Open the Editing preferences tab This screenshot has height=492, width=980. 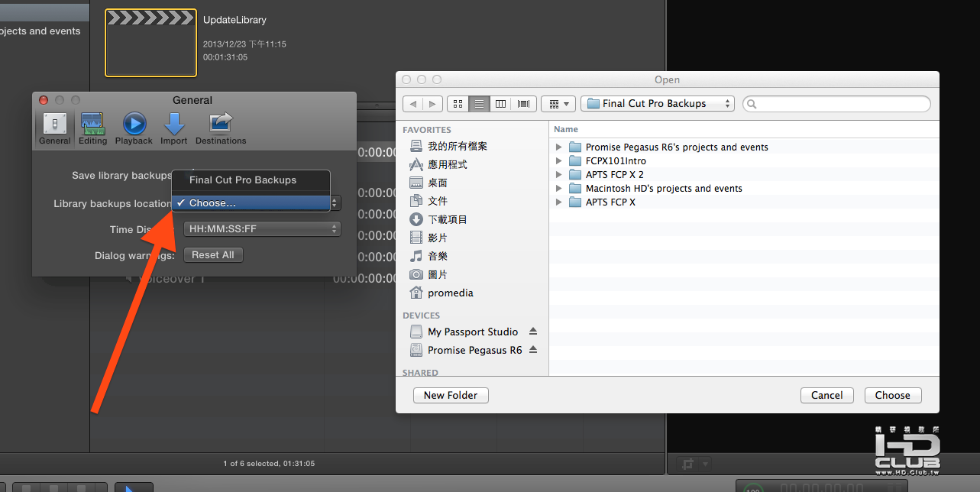pos(92,128)
